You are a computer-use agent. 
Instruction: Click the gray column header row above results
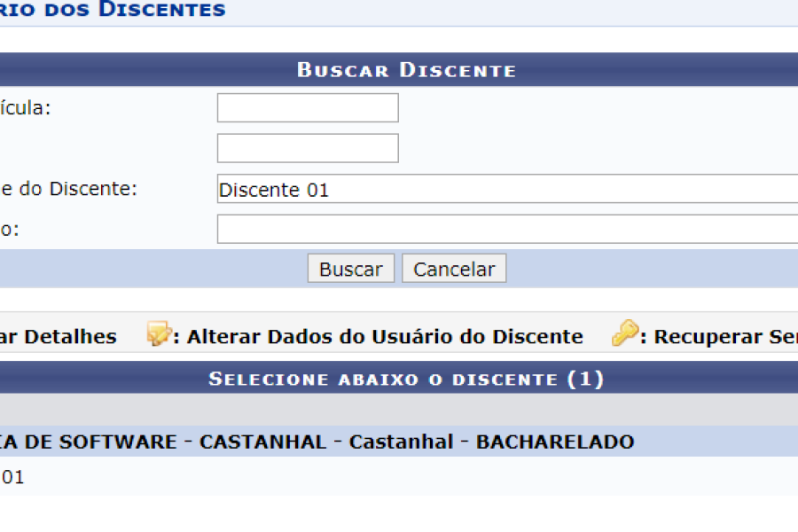tap(399, 409)
